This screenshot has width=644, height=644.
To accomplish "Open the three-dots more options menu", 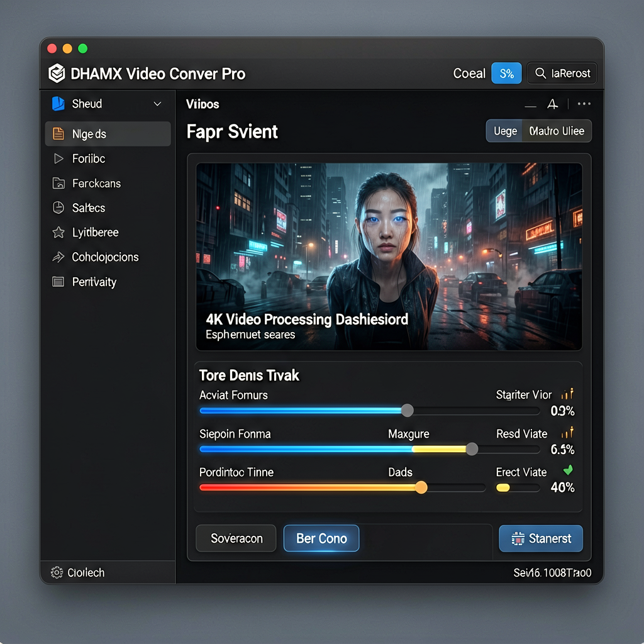I will [x=584, y=104].
